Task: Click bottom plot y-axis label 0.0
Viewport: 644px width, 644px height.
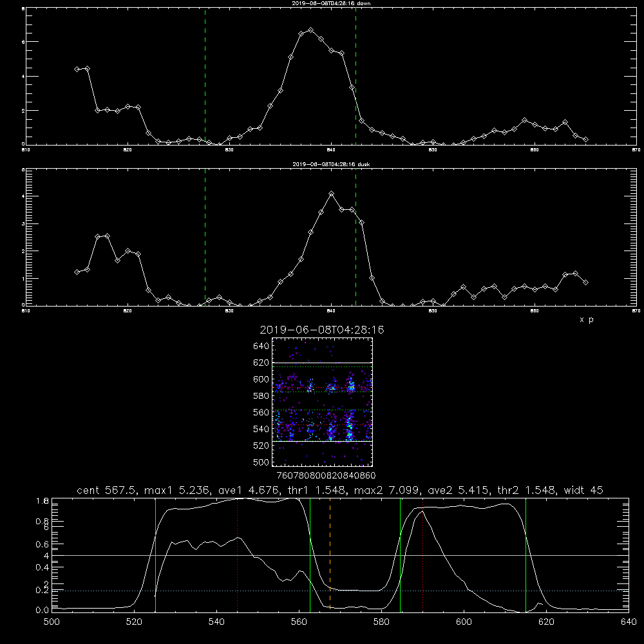Action: 43,610
